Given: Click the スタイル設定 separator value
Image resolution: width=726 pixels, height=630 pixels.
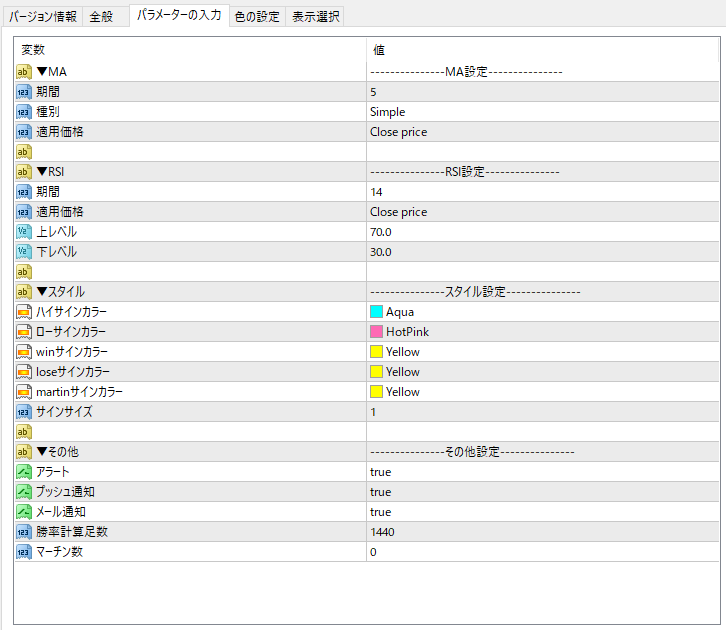Looking at the screenshot, I should click(475, 292).
